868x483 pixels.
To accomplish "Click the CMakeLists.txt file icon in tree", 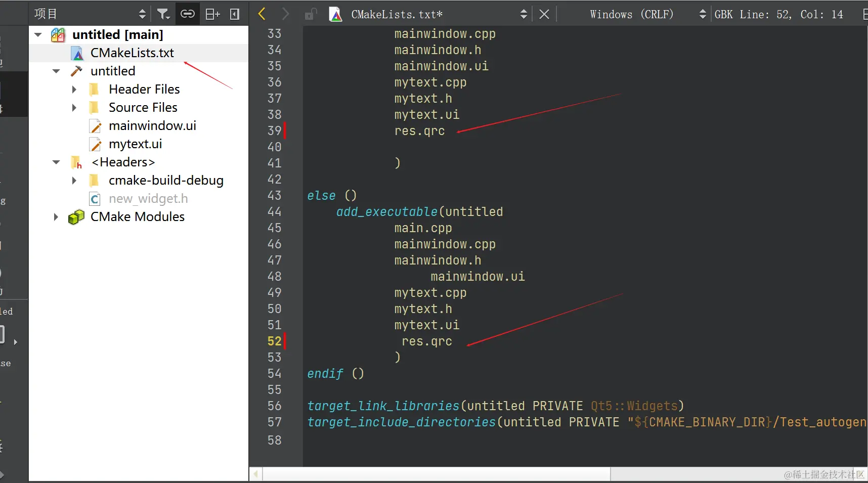I will tap(77, 53).
